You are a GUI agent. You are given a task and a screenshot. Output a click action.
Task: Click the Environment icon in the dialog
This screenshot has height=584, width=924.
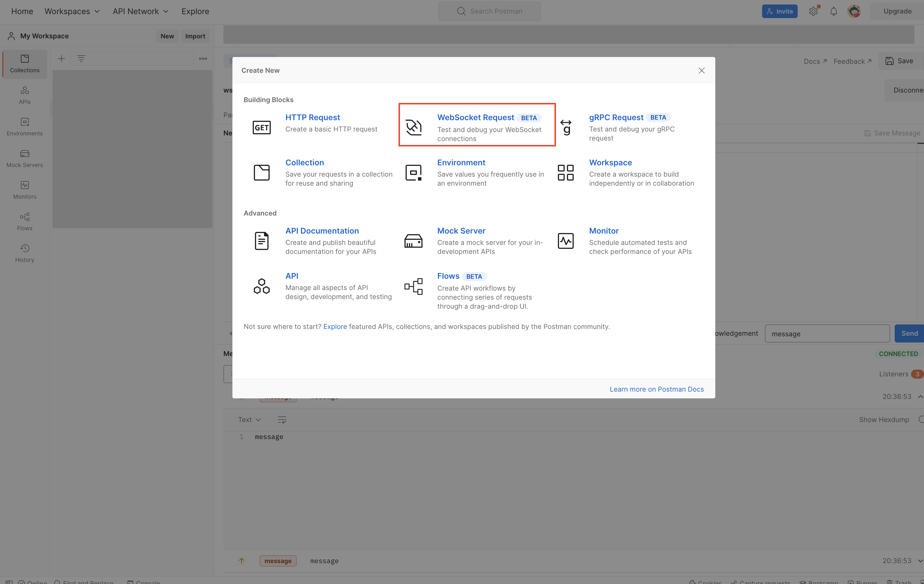[x=413, y=172]
